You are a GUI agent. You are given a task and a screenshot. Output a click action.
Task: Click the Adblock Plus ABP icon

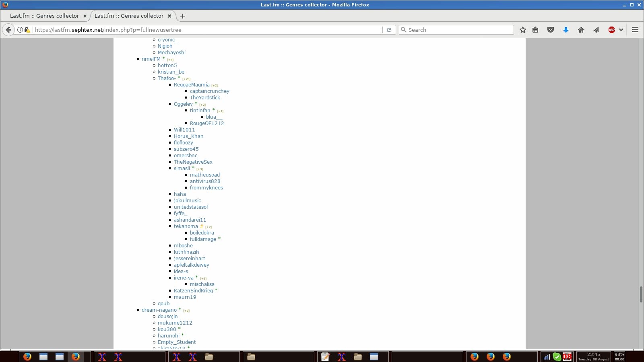click(611, 30)
